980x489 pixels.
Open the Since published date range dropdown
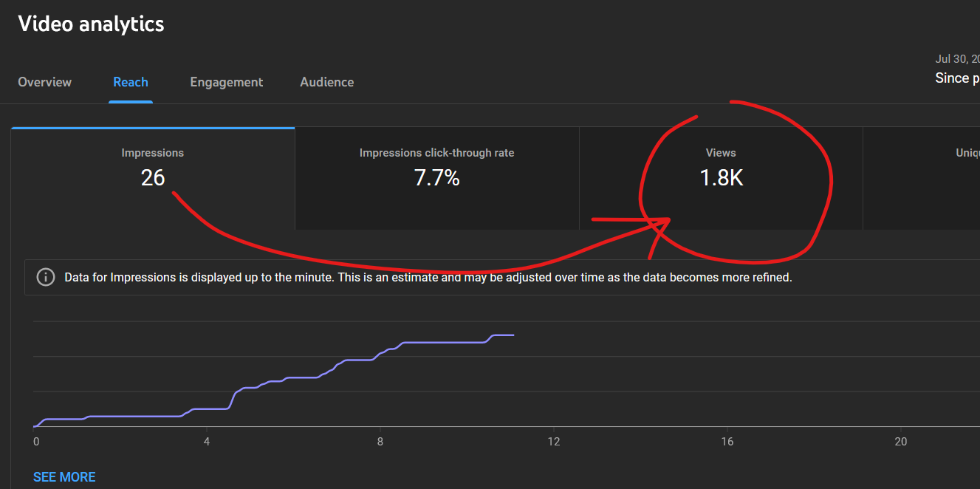(x=957, y=70)
